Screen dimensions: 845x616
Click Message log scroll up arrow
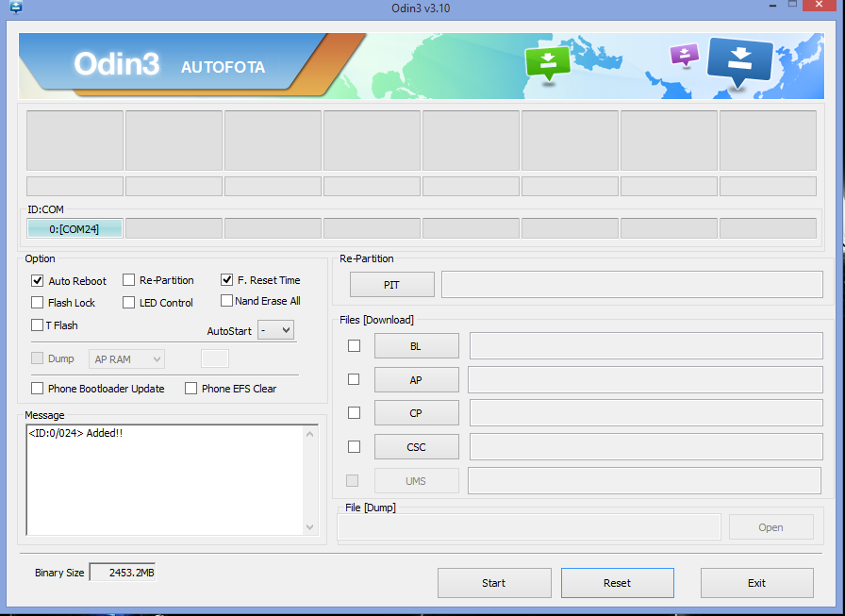(x=310, y=434)
